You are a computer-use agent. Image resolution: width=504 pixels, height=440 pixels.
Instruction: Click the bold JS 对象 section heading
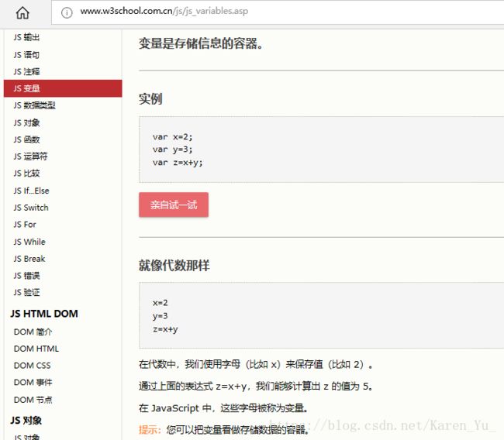click(x=26, y=421)
